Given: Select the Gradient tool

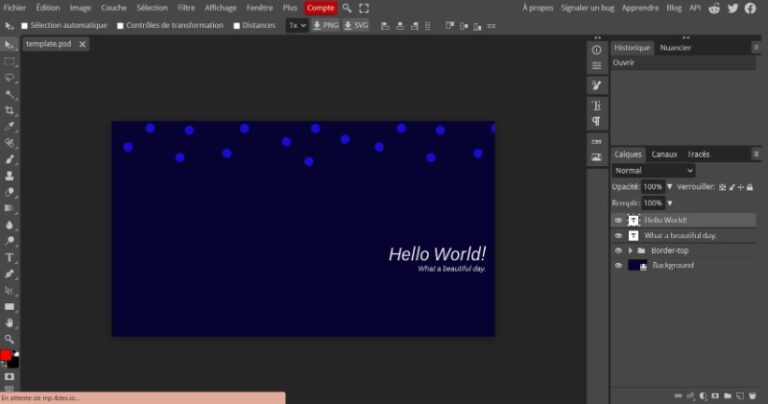Looking at the screenshot, I should tap(9, 208).
